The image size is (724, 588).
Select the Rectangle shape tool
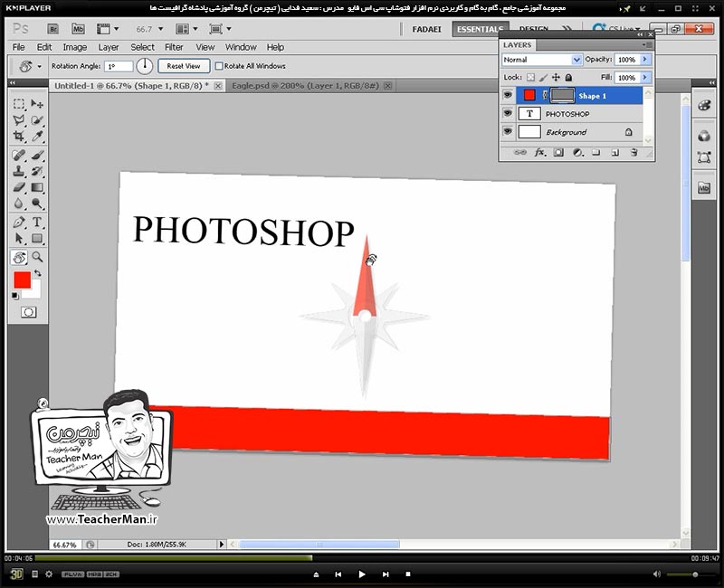point(37,239)
